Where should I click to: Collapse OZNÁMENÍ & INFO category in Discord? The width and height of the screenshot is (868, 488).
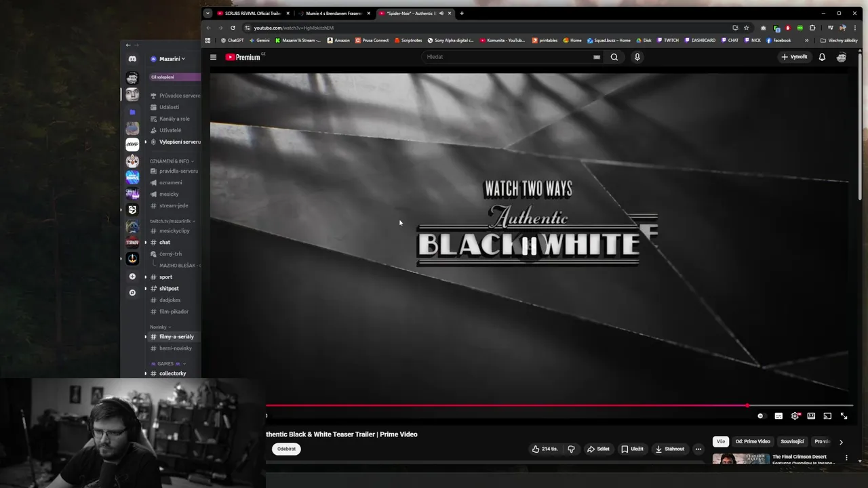pyautogui.click(x=172, y=161)
